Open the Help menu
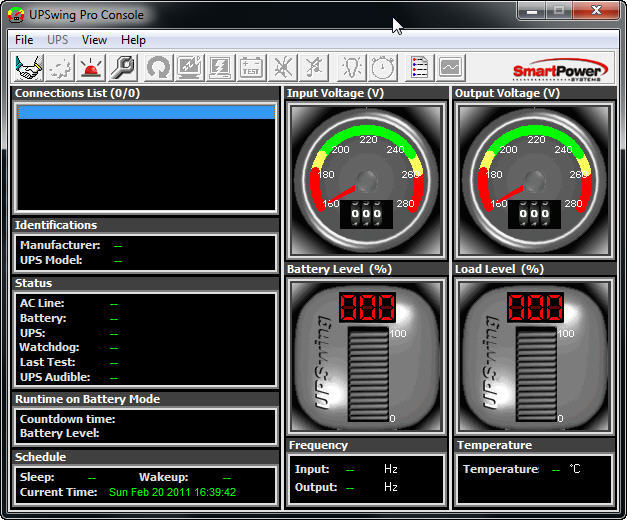This screenshot has height=520, width=627. click(133, 40)
